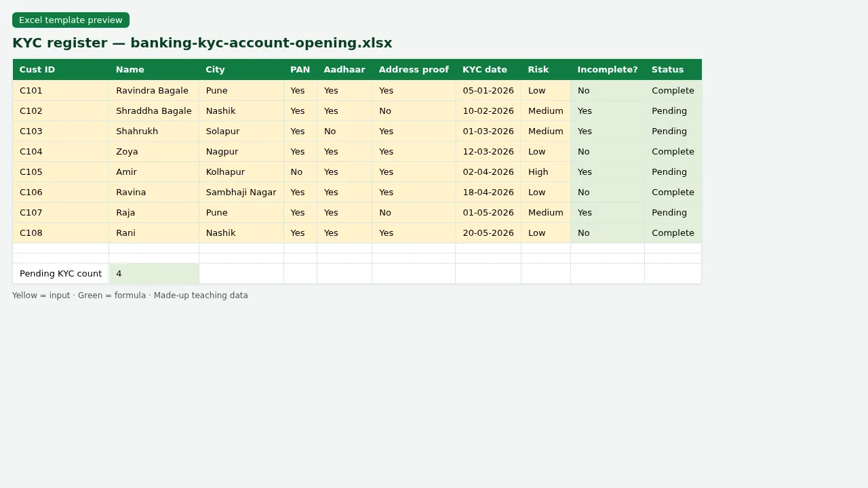
Task: Select the Sambhaji Nagar city cell
Action: tap(241, 192)
